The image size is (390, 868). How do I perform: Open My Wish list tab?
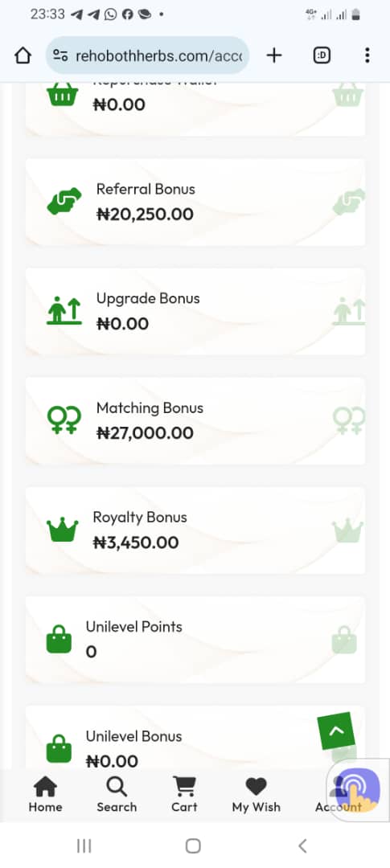[x=256, y=794]
